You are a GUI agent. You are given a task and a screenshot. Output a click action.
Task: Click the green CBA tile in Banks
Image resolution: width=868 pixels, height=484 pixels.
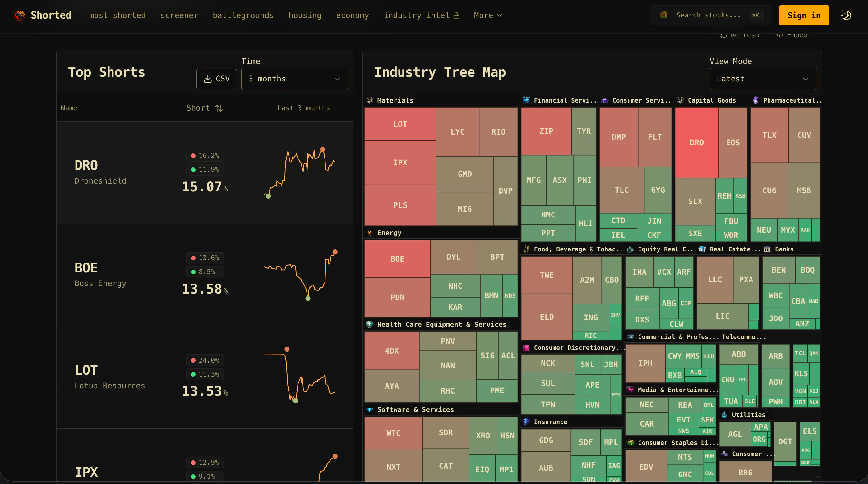(798, 301)
